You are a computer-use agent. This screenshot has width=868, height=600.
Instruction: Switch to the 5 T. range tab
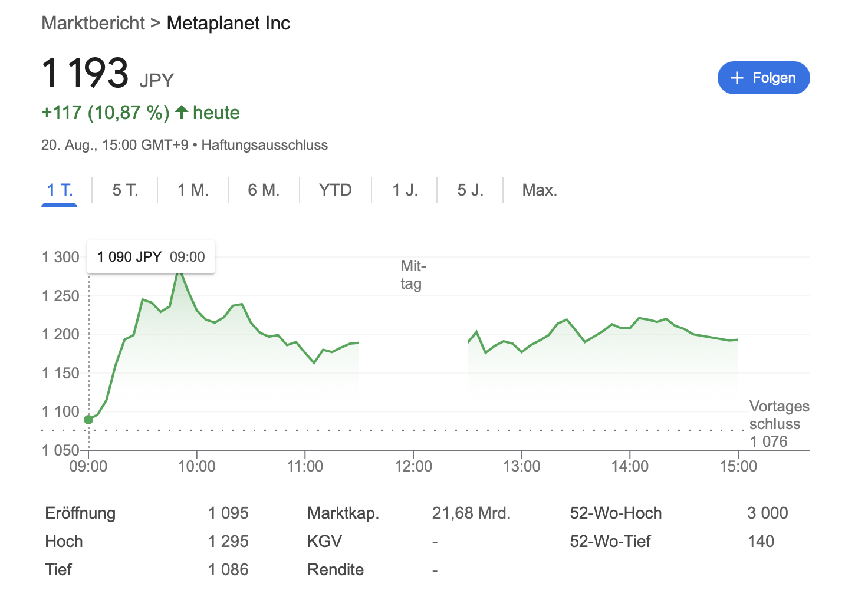125,190
